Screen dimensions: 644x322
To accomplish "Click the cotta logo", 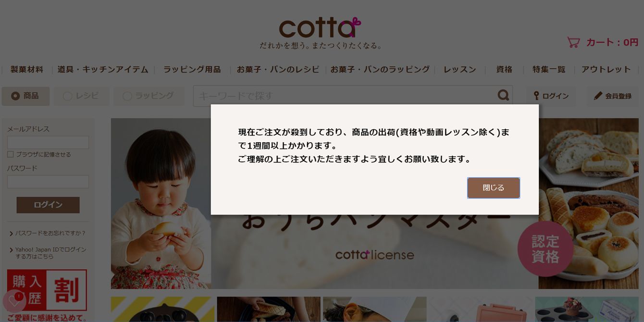I will click(x=320, y=28).
